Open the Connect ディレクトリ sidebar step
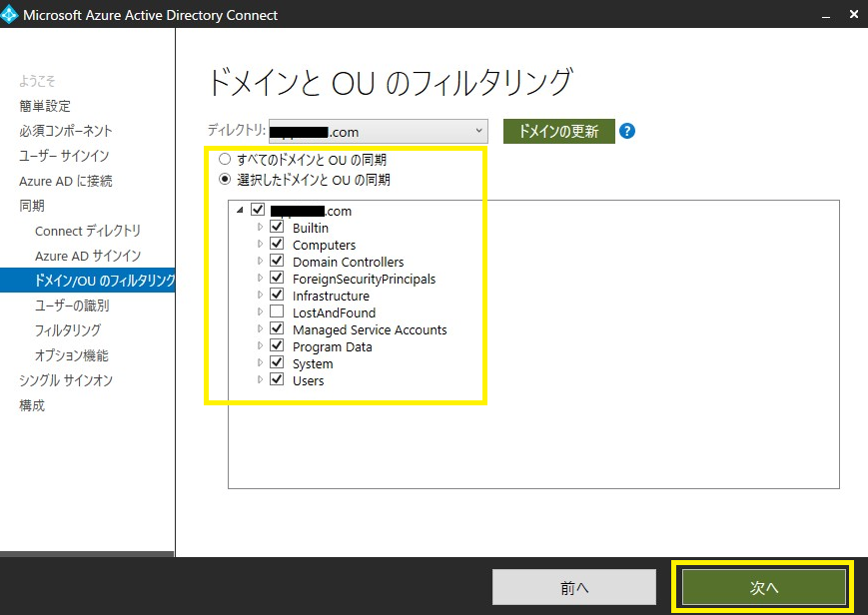The image size is (868, 615). pyautogui.click(x=88, y=231)
